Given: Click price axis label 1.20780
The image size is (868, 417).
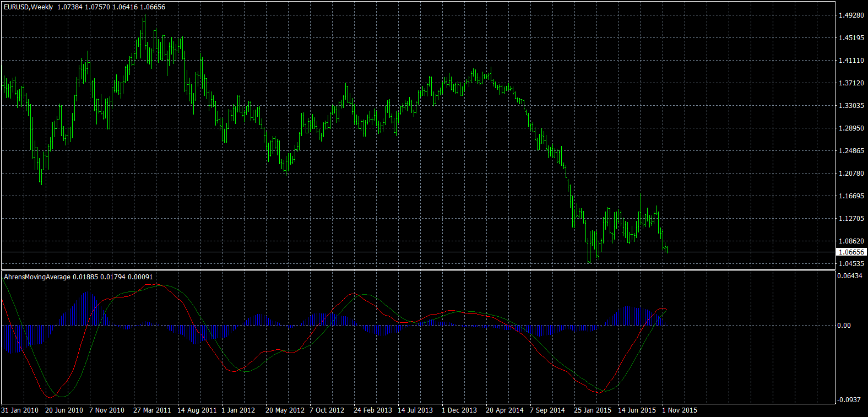Looking at the screenshot, I should [x=851, y=174].
